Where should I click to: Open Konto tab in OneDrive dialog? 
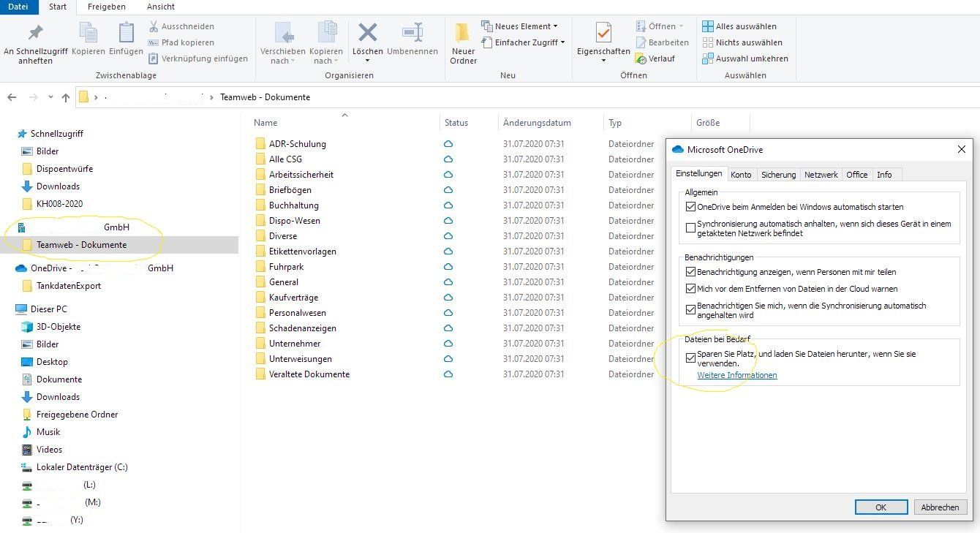(741, 175)
